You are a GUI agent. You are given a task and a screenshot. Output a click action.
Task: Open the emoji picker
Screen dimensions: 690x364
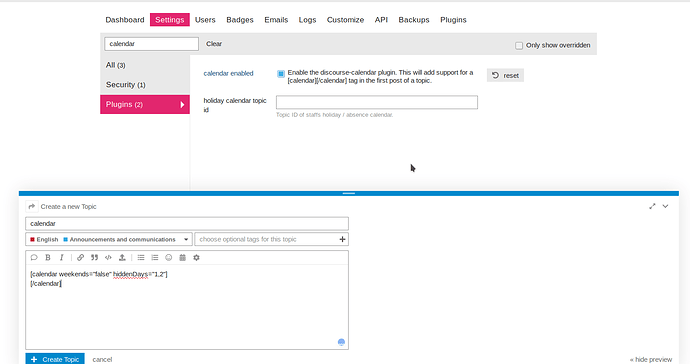[x=169, y=257]
